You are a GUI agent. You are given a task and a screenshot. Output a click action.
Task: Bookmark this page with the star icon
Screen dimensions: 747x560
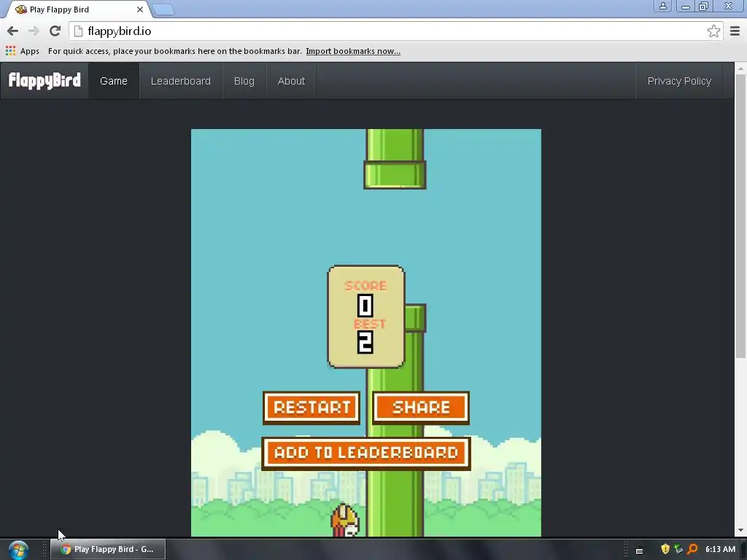[713, 31]
